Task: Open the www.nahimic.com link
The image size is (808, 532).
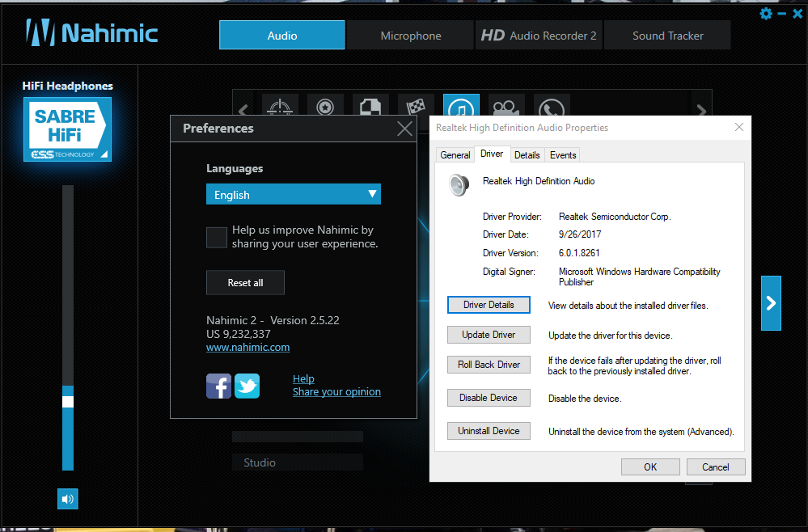Action: [247, 347]
